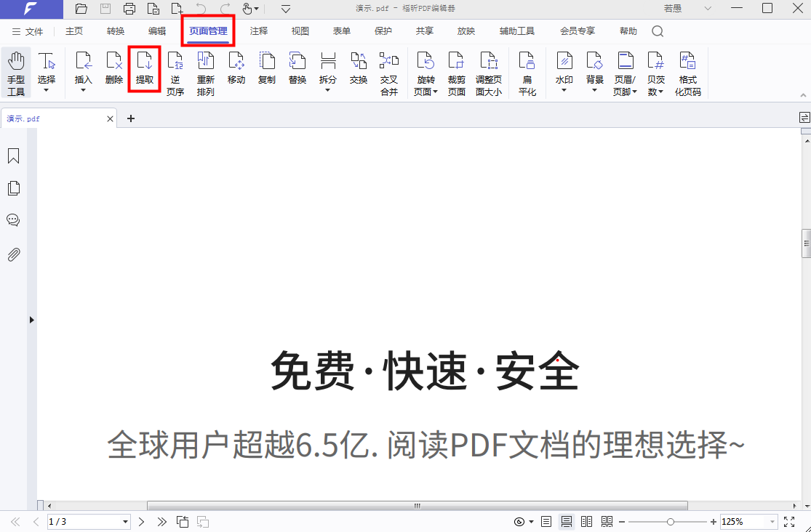Switch to the 视图 tab
This screenshot has width=811, height=532.
pyautogui.click(x=300, y=31)
